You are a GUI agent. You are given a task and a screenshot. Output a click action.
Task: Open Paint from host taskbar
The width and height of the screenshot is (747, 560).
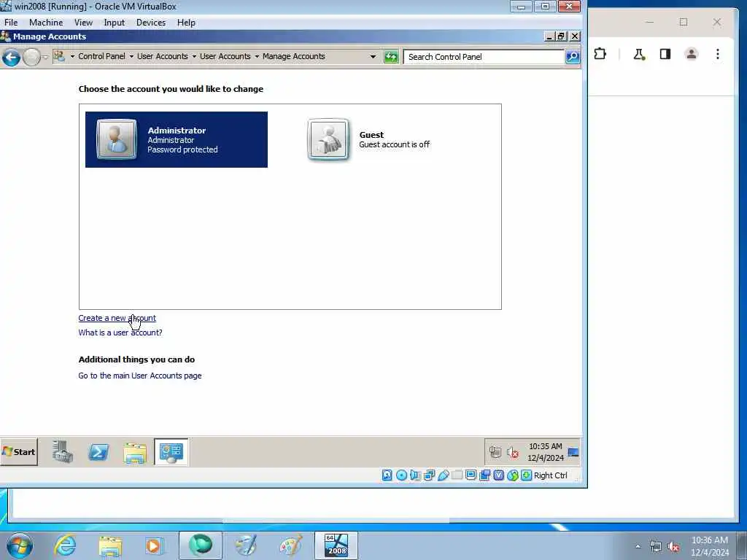290,545
